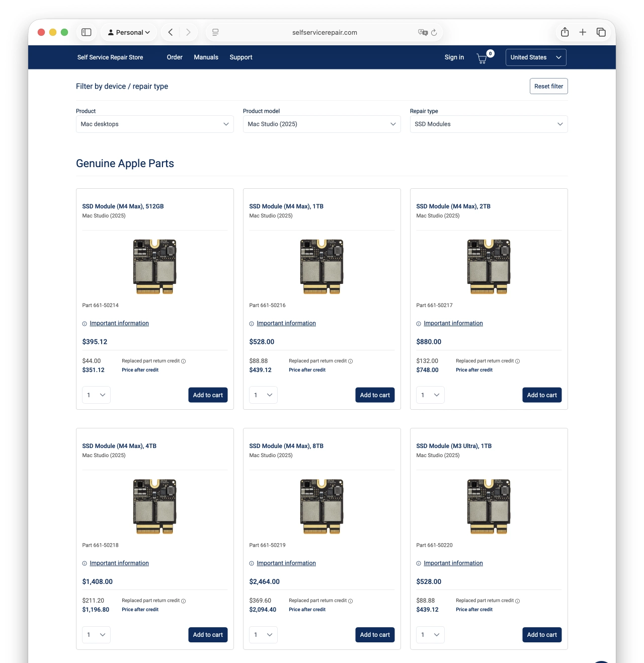The height and width of the screenshot is (663, 644).
Task: Open the United States region dropdown
Action: coord(536,57)
